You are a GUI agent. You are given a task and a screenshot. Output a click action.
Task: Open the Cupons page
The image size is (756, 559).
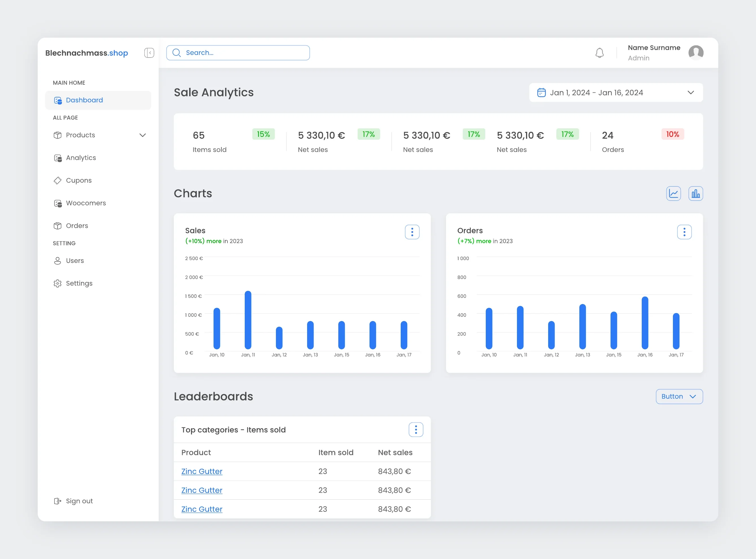pyautogui.click(x=98, y=180)
